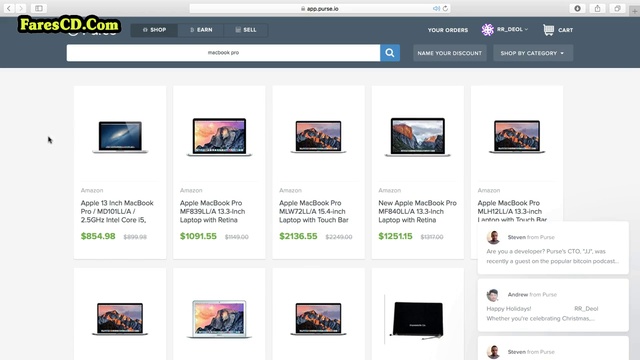This screenshot has height=360, width=640.
Task: Open second-row first MacBook product image
Action: 120,319
